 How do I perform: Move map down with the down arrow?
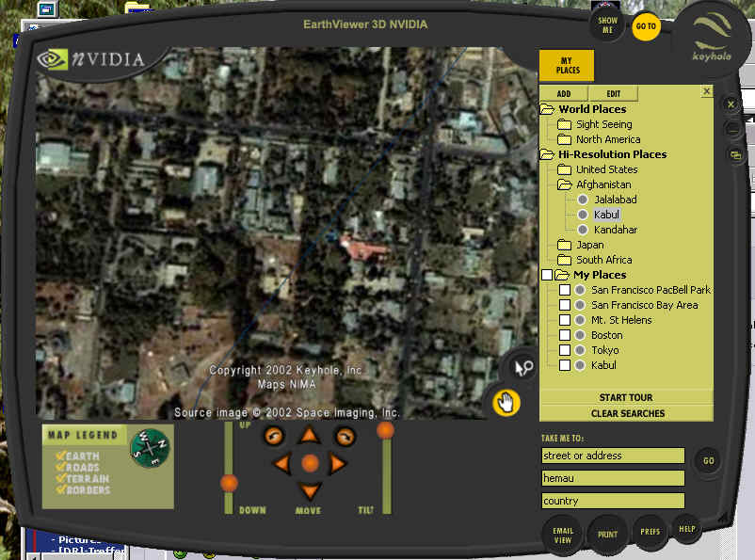(310, 491)
